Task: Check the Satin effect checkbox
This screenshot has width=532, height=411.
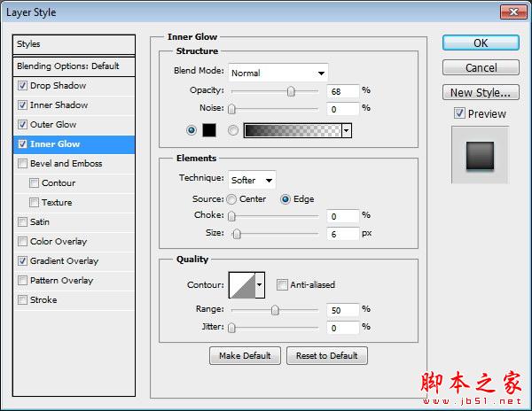Action: [x=22, y=222]
